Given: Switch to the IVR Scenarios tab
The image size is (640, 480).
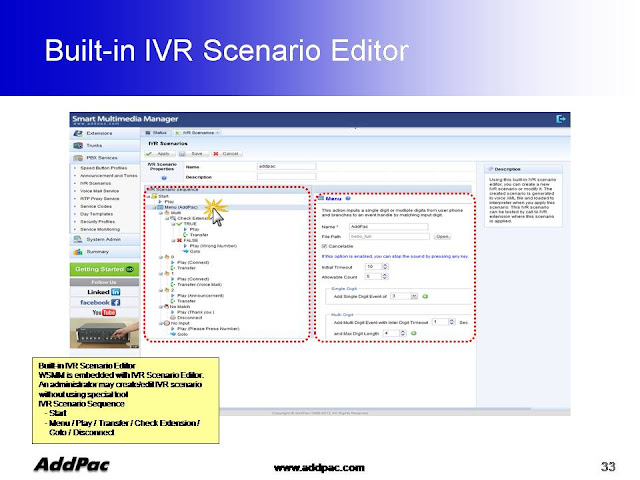Looking at the screenshot, I should point(198,133).
